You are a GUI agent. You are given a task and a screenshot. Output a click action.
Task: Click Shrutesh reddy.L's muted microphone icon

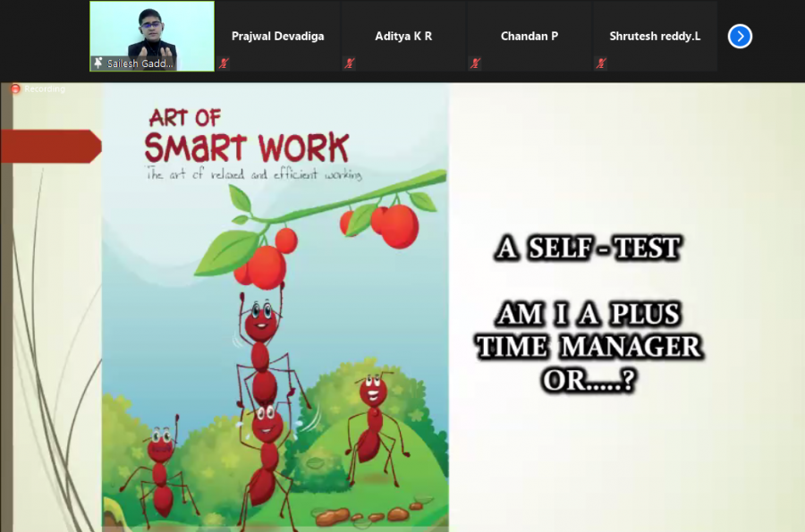tap(600, 63)
